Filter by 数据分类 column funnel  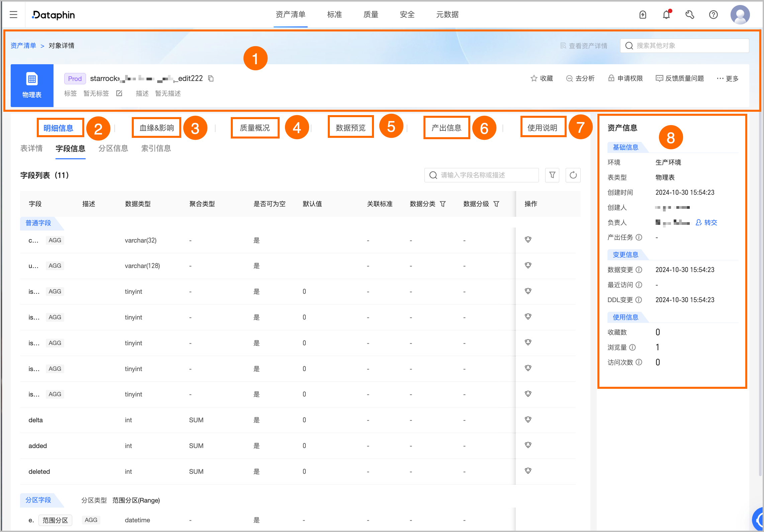pyautogui.click(x=443, y=204)
